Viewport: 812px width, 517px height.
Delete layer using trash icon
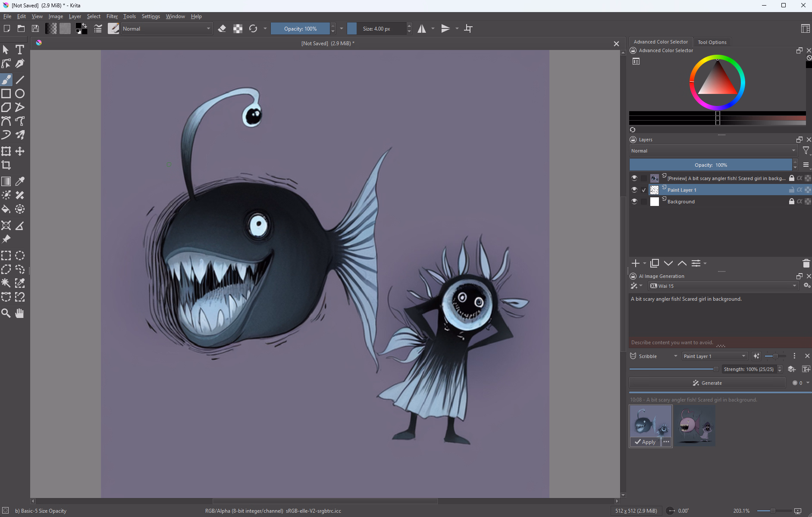click(806, 263)
